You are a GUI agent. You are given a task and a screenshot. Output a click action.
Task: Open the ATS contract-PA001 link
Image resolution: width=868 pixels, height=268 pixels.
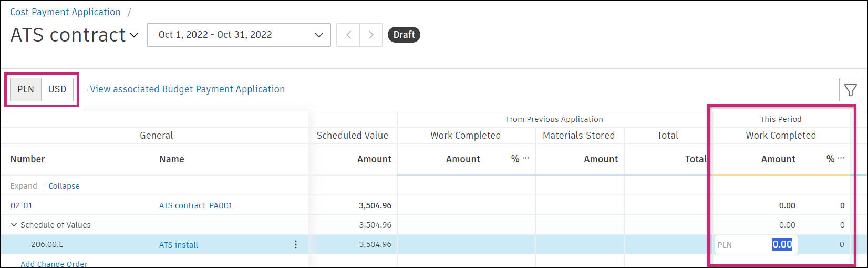tap(195, 205)
